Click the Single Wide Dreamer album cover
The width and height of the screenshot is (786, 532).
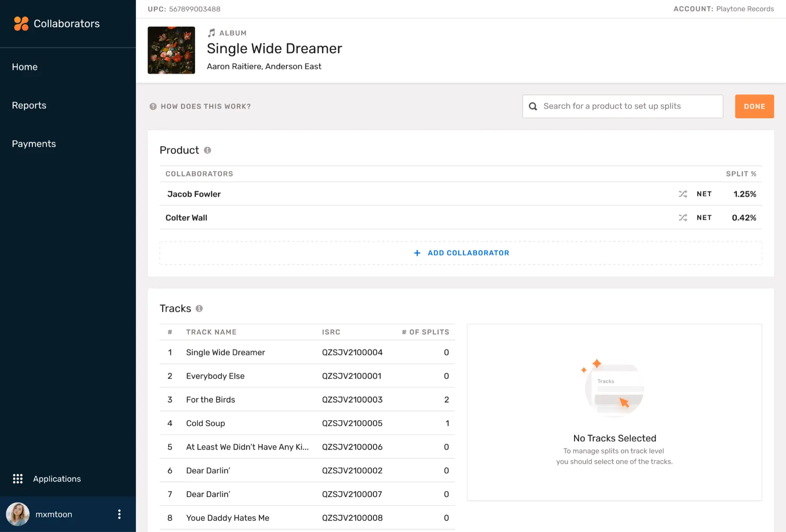(x=171, y=50)
